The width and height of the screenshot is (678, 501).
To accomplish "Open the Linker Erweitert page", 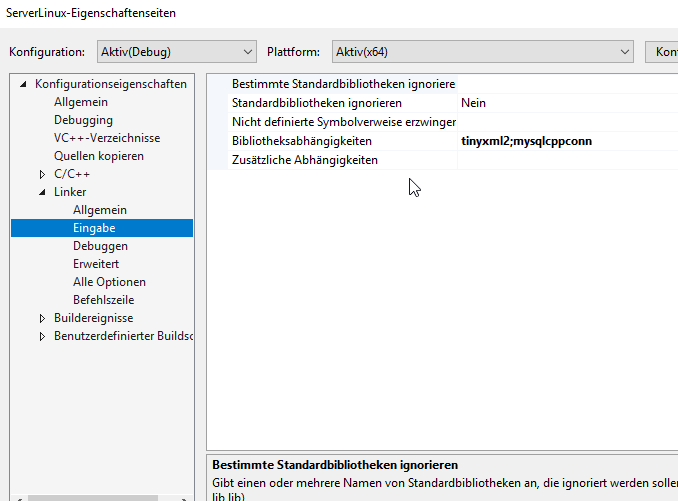I will click(x=96, y=264).
